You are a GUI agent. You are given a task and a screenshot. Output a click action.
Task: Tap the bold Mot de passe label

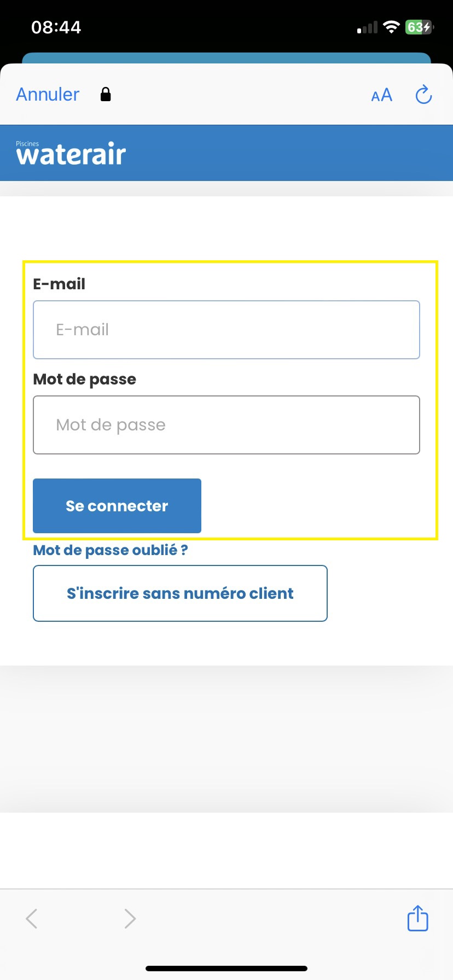(x=85, y=379)
